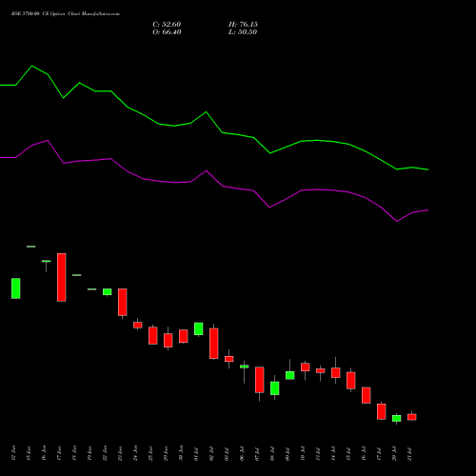This screenshot has height=476, width=476.
Task: Select the 20 Jul date axis label
Action: (x=394, y=454)
